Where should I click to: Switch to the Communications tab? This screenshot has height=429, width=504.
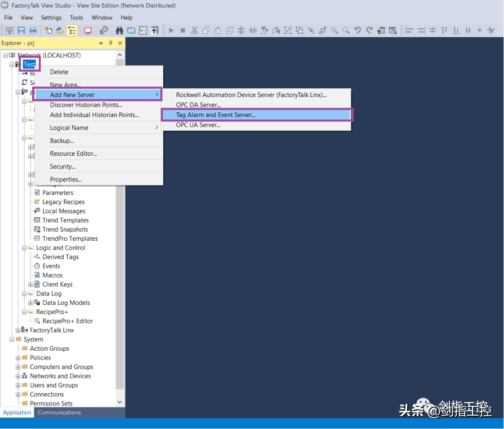coord(59,412)
